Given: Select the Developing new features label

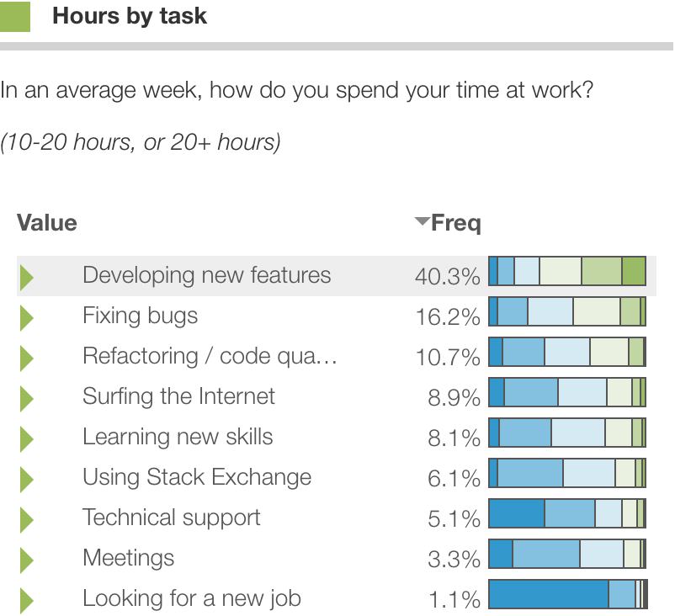Looking at the screenshot, I should (206, 275).
